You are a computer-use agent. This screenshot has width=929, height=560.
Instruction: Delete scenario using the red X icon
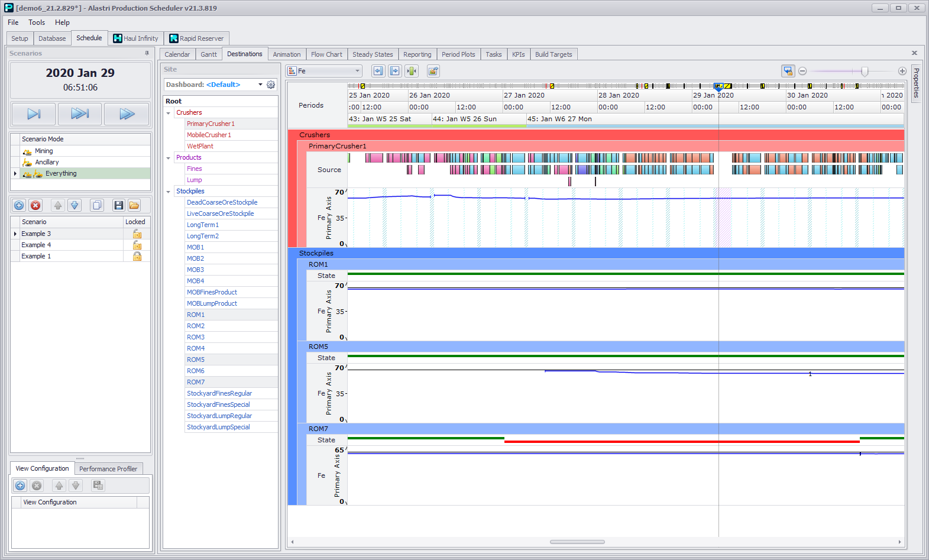coord(35,205)
